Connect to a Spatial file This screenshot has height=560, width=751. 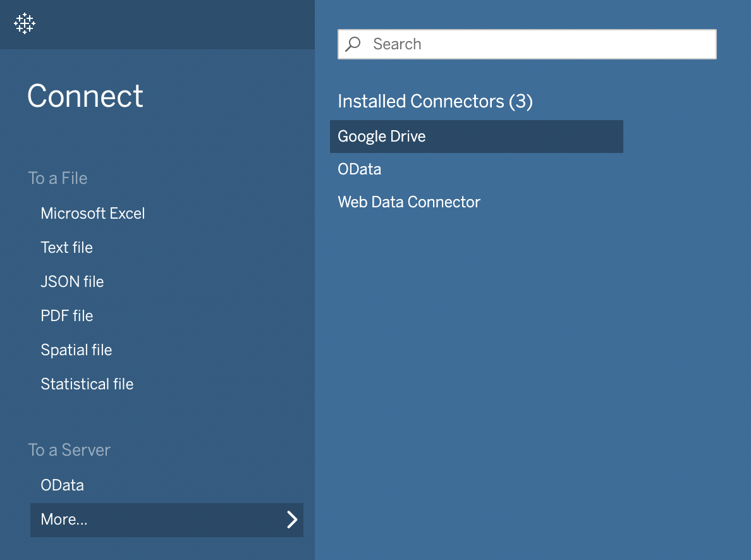pos(76,350)
